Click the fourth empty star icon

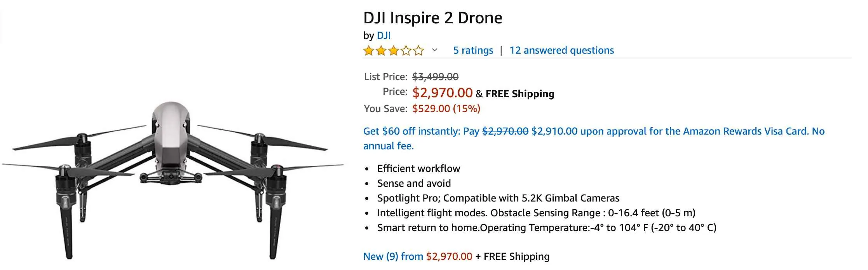point(406,50)
